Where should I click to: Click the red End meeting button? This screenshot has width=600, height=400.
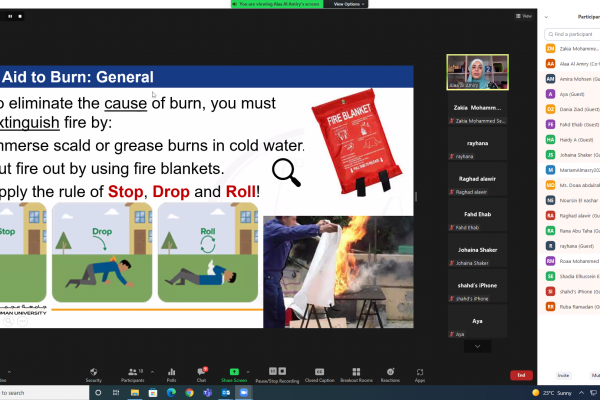click(521, 375)
